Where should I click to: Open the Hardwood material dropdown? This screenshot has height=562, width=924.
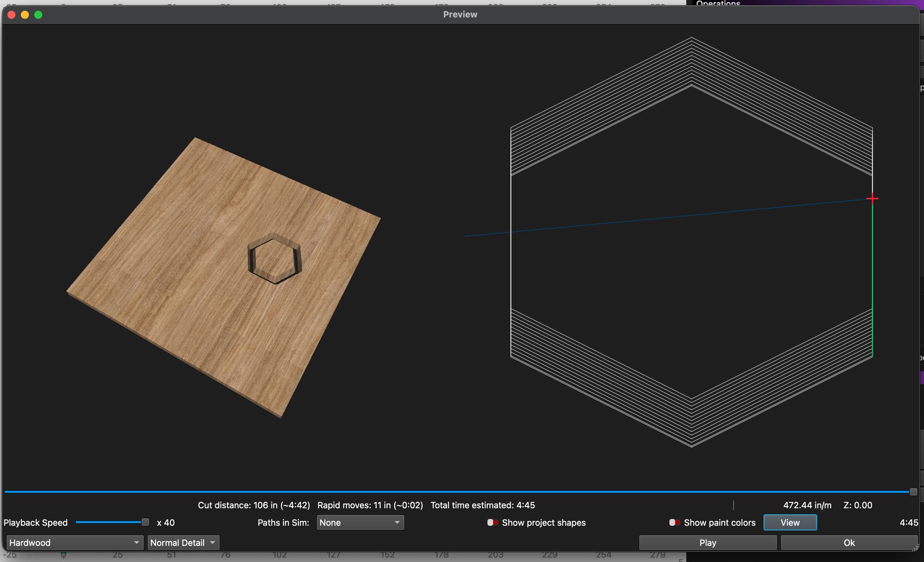click(x=74, y=543)
